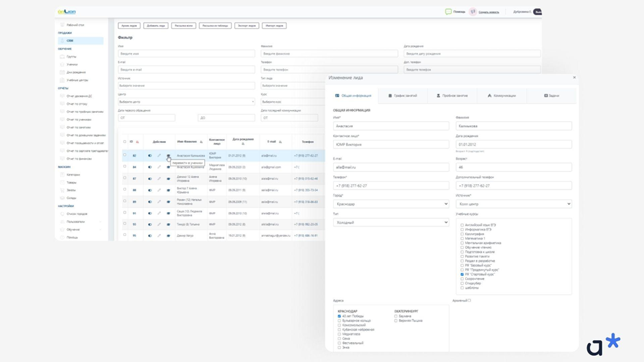The image size is (644, 362).
Task: Click the CRM icon in left sidebar
Action: (x=62, y=40)
